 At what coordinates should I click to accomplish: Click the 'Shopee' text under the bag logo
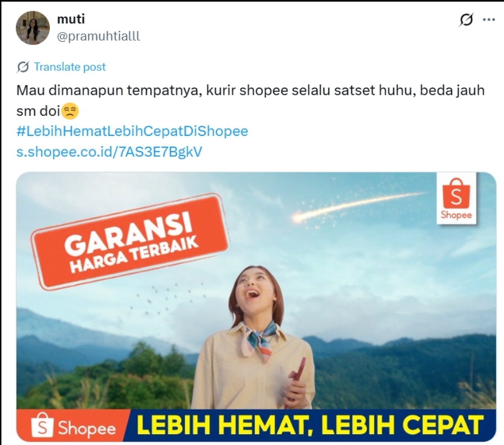(x=456, y=215)
